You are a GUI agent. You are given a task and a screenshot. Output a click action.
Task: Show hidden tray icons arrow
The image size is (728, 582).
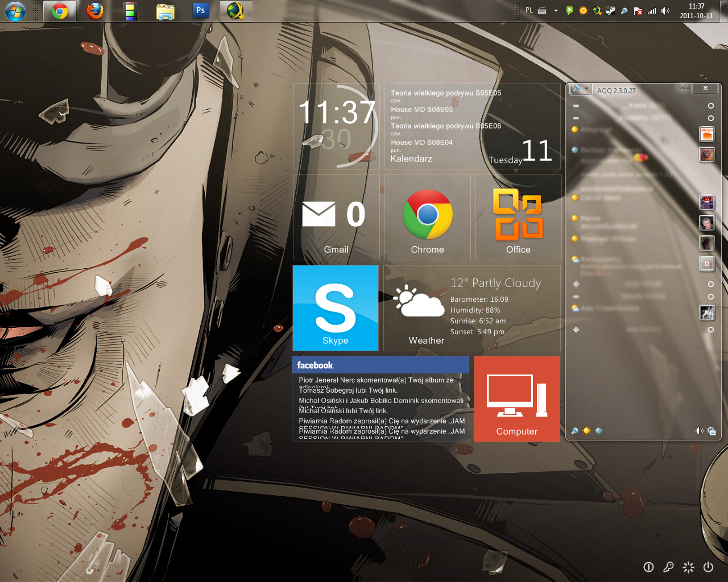point(556,11)
